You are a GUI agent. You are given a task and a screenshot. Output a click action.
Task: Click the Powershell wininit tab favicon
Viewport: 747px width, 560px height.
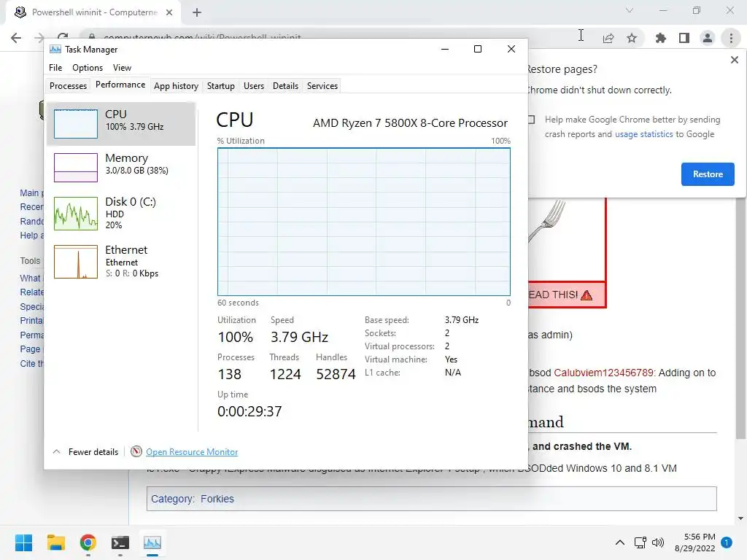(x=20, y=12)
